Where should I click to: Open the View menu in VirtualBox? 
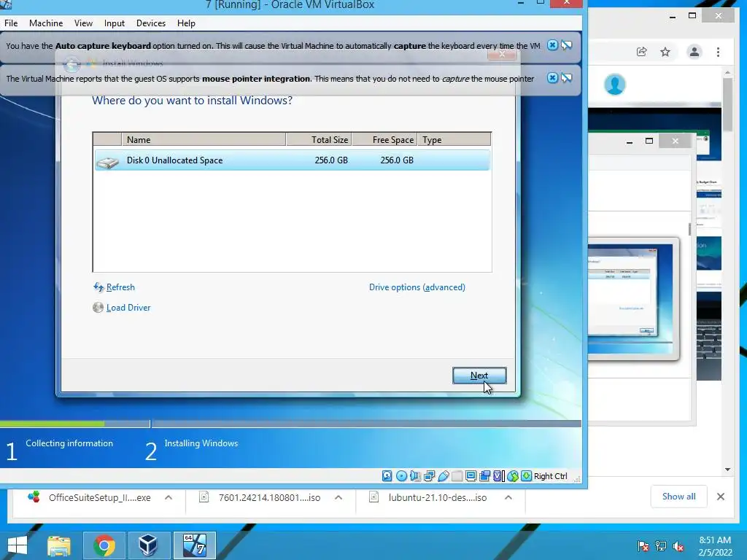pyautogui.click(x=83, y=23)
